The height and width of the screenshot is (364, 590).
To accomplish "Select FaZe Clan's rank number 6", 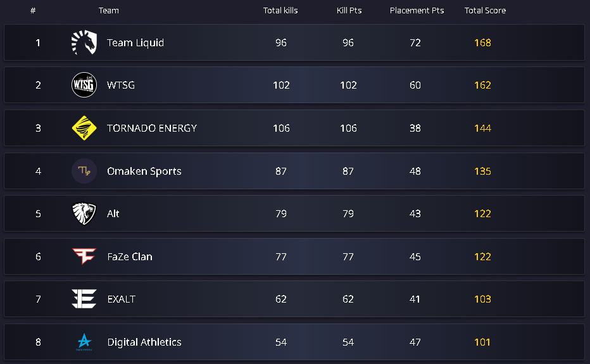I will [x=38, y=256].
